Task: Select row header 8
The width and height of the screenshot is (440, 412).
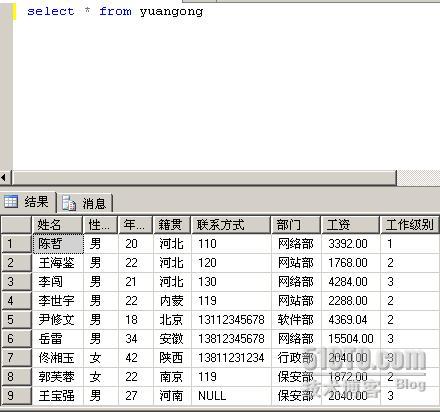Action: 16,377
